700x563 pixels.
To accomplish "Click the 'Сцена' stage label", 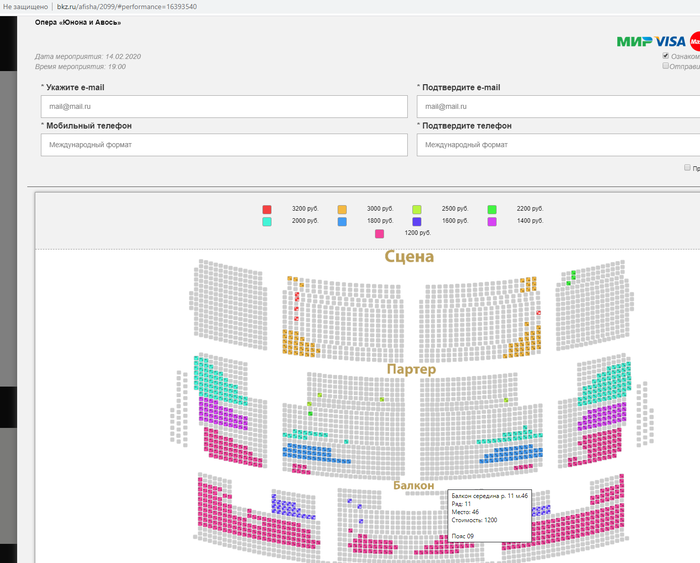I will [x=409, y=257].
